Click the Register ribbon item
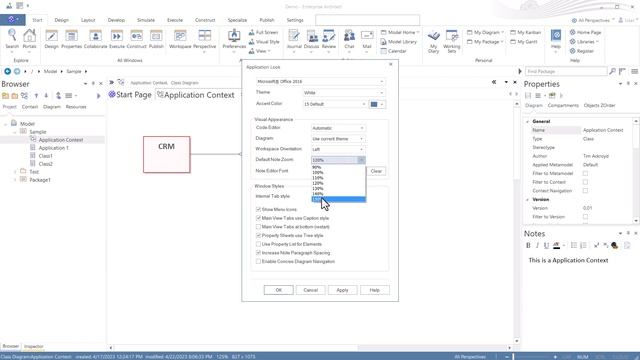This screenshot has height=360, width=640. coord(582,51)
